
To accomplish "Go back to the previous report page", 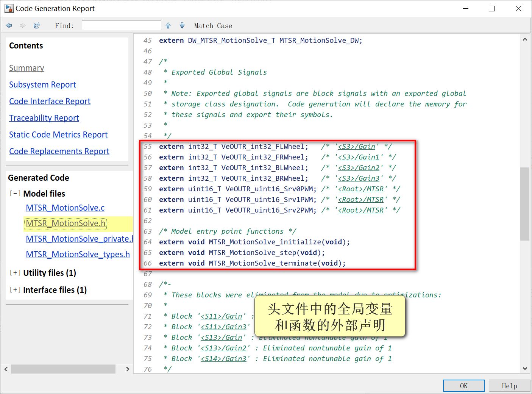I will coord(9,25).
